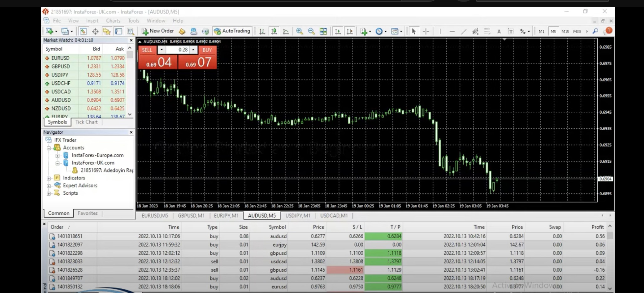The image size is (644, 293).
Task: Click the Zoom In magnifier icon
Action: tap(299, 31)
